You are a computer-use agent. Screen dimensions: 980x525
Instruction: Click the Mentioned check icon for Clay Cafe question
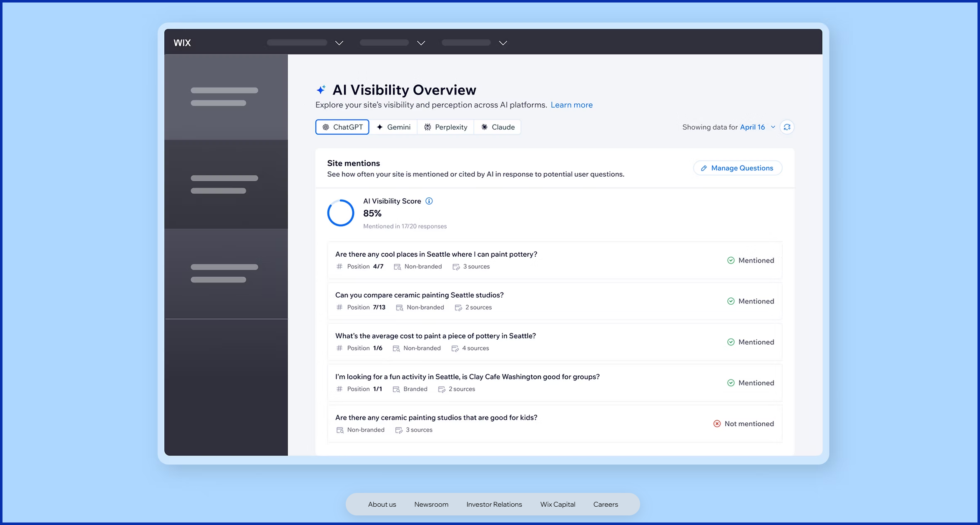(x=731, y=383)
